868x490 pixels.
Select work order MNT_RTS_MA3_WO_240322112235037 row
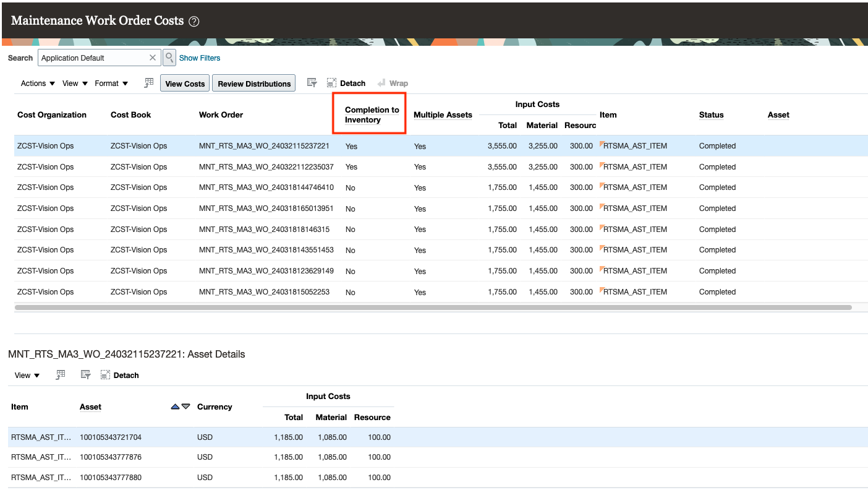click(x=441, y=167)
